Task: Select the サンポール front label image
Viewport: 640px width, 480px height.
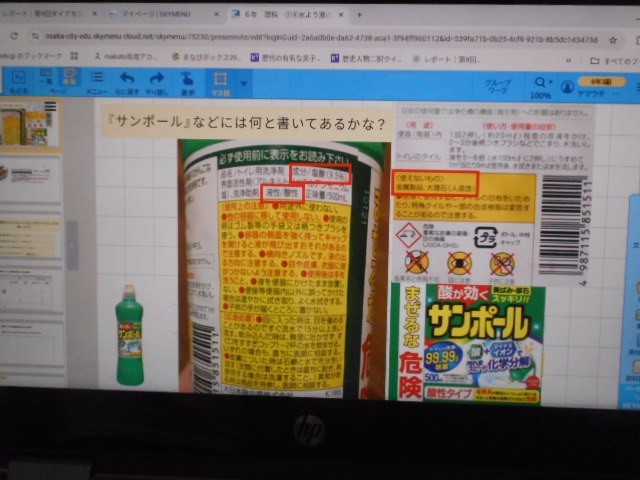Action: [x=468, y=344]
